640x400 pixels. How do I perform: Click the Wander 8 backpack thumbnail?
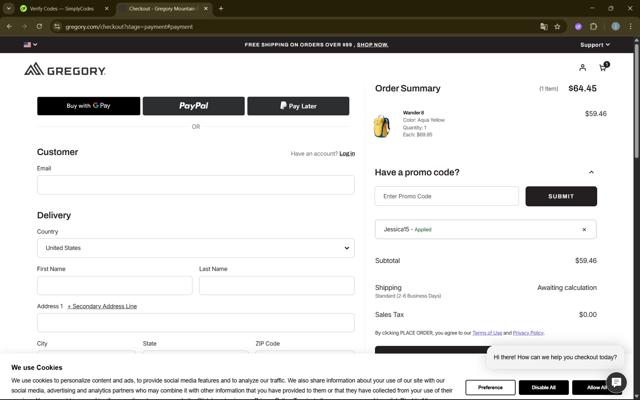(x=382, y=126)
